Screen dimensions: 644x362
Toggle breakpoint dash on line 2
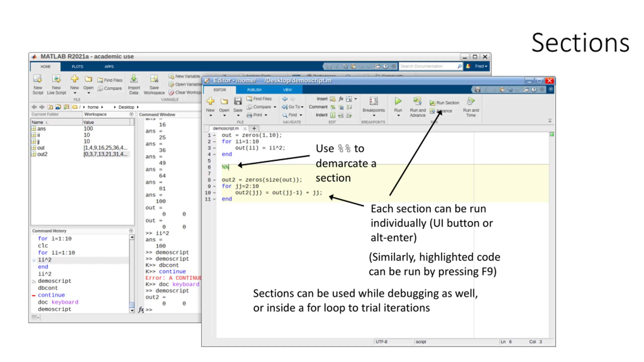[215, 142]
